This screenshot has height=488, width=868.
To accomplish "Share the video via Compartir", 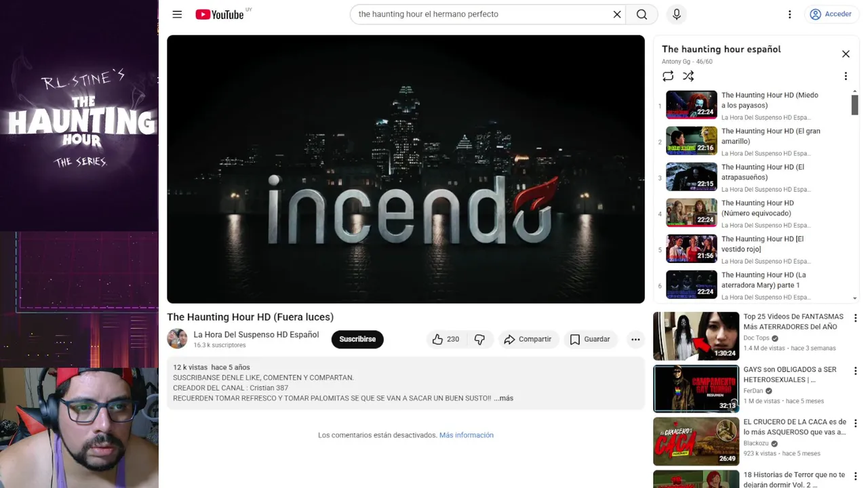I will tap(528, 339).
